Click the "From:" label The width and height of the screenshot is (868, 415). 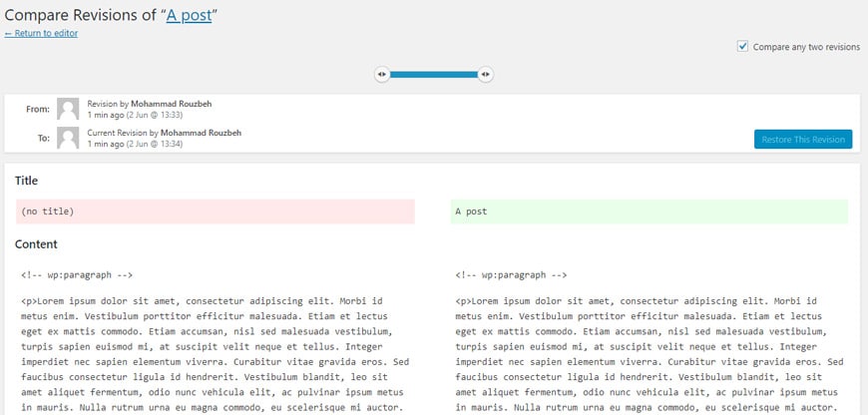38,109
